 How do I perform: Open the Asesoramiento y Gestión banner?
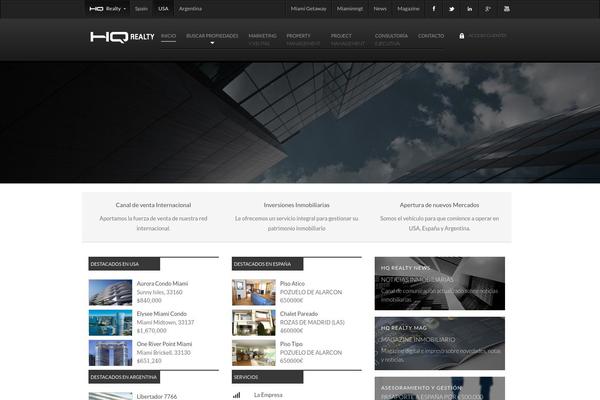tap(440, 389)
